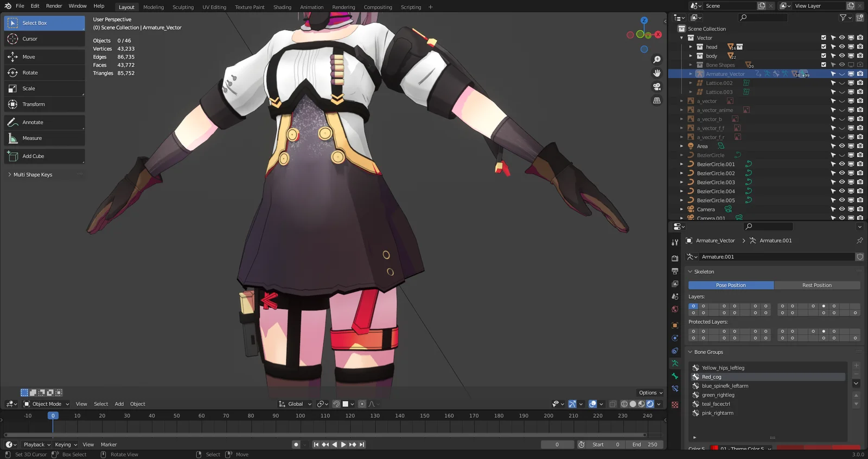Pick the Annotate tool
Image resolution: width=868 pixels, height=459 pixels.
point(44,122)
